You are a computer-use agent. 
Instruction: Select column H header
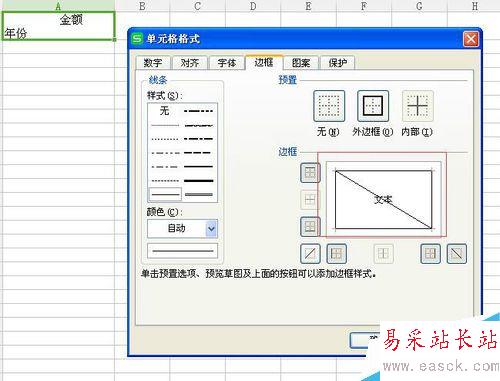coord(474,5)
